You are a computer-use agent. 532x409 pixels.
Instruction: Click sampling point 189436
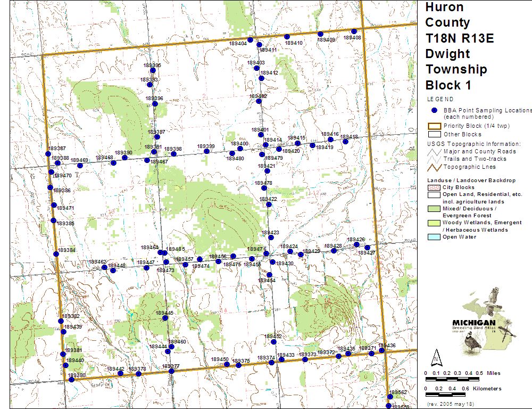pos(381,350)
